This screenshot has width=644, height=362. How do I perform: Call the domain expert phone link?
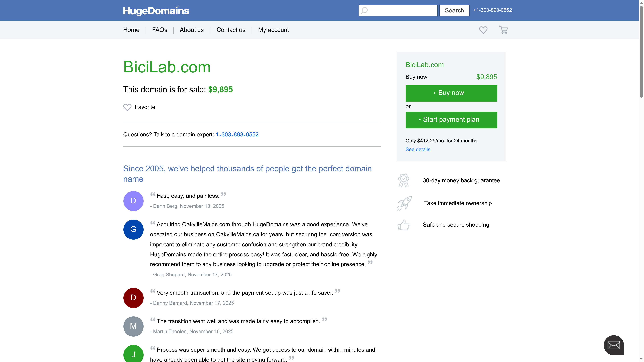[237, 134]
